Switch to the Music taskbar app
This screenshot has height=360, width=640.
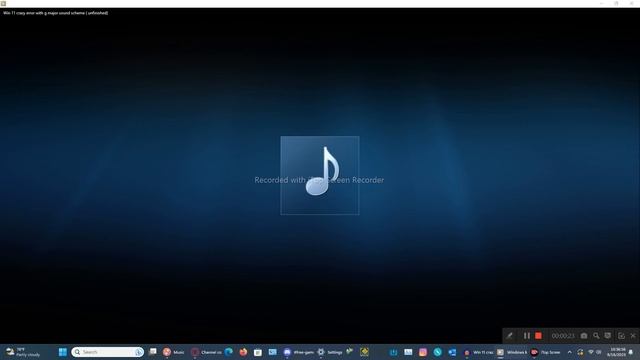click(173, 352)
